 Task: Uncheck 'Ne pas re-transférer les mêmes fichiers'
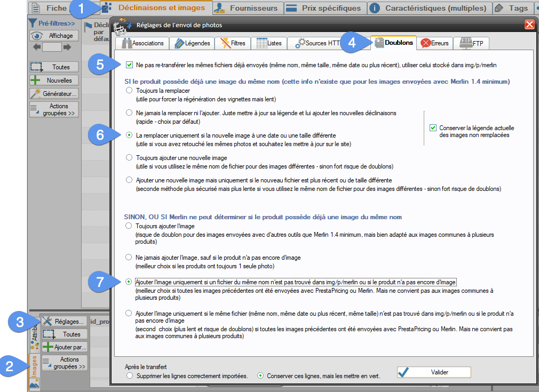(129, 65)
